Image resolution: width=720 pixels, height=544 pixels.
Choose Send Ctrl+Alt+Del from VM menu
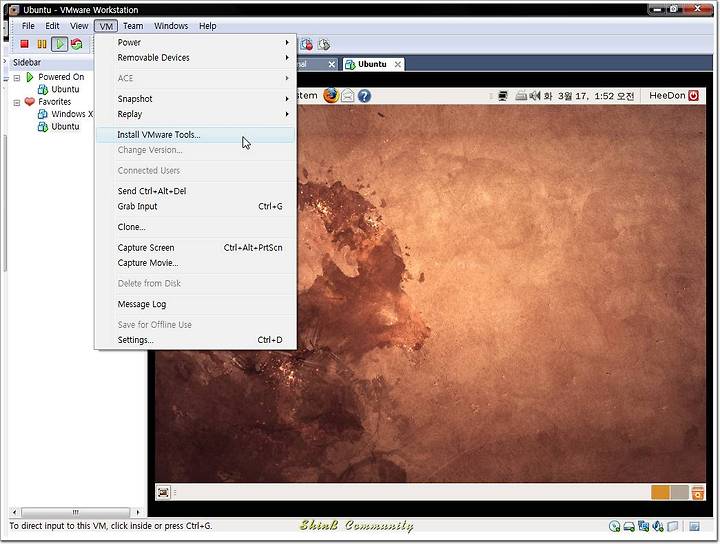pyautogui.click(x=196, y=191)
